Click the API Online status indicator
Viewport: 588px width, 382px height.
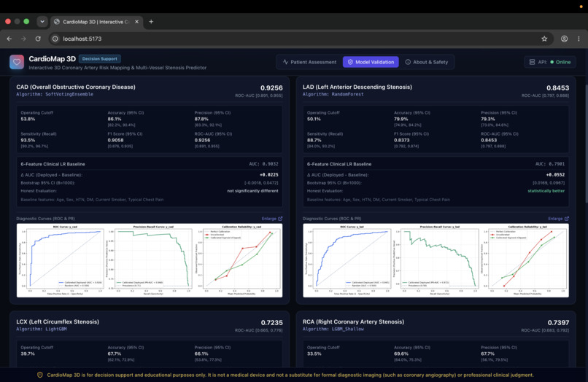550,62
